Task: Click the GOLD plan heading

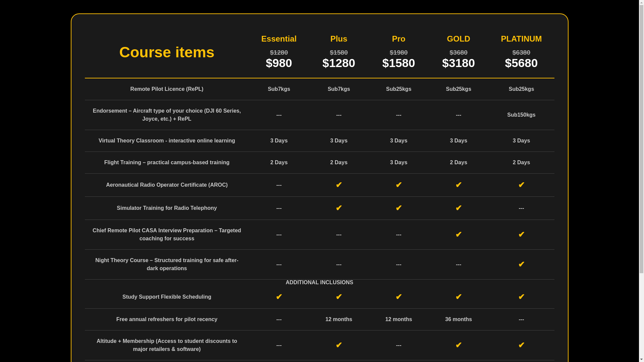Action: (459, 39)
